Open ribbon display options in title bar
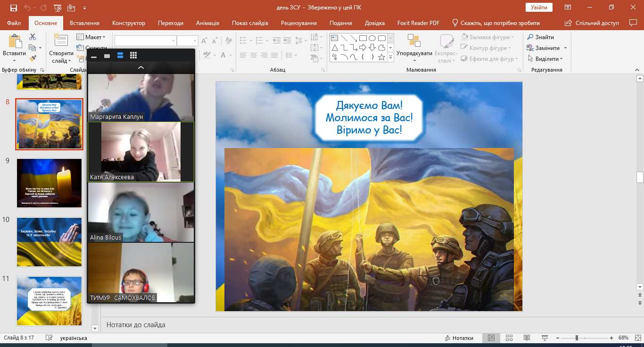The image size is (644, 347). click(x=568, y=7)
